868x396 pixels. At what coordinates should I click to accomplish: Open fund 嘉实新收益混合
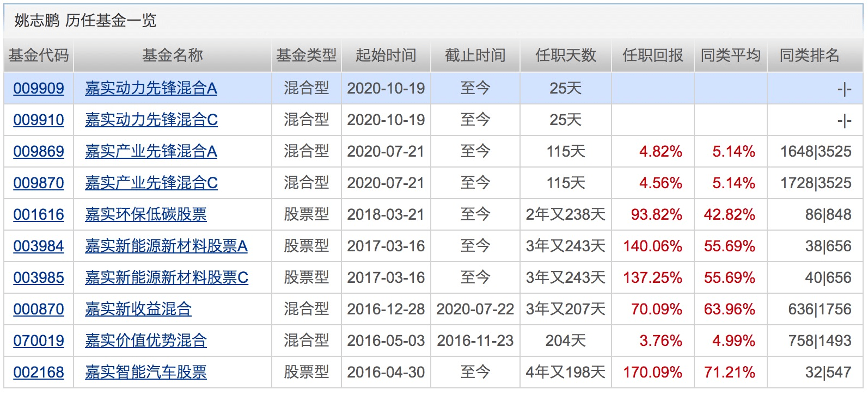point(138,309)
